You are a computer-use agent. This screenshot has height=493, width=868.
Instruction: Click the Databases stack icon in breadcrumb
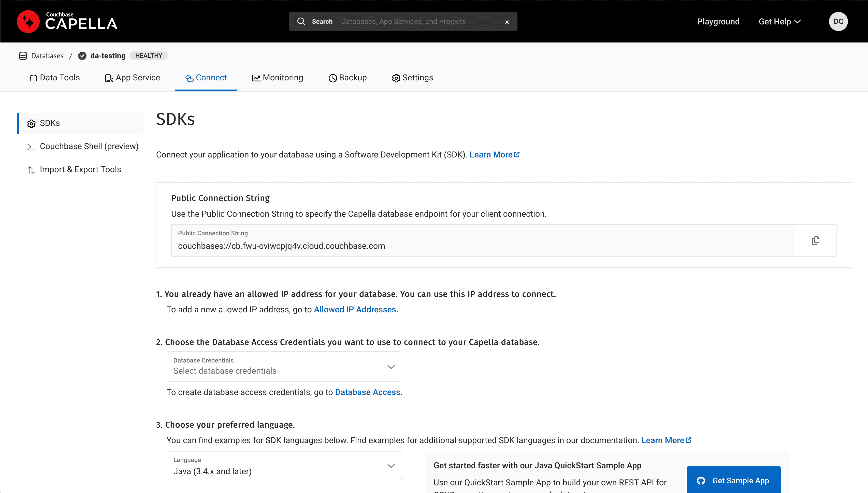pyautogui.click(x=23, y=56)
